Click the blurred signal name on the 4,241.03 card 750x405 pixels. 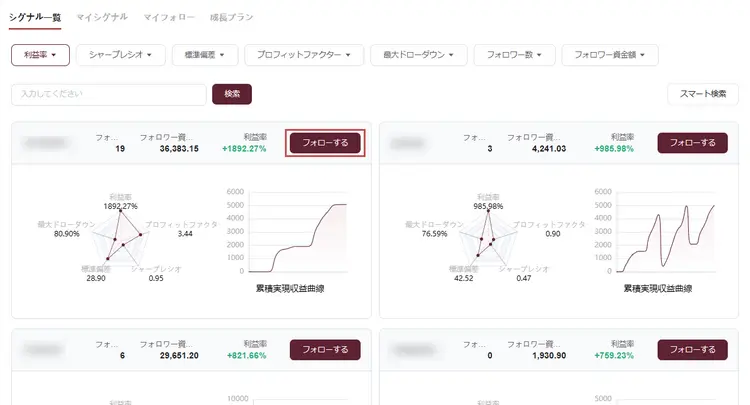coord(408,142)
